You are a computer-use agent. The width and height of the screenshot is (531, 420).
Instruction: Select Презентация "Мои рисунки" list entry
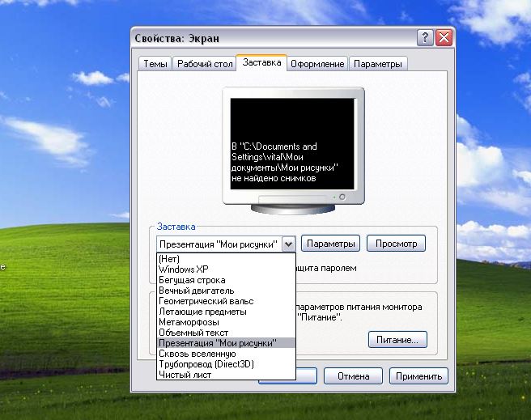tap(226, 343)
